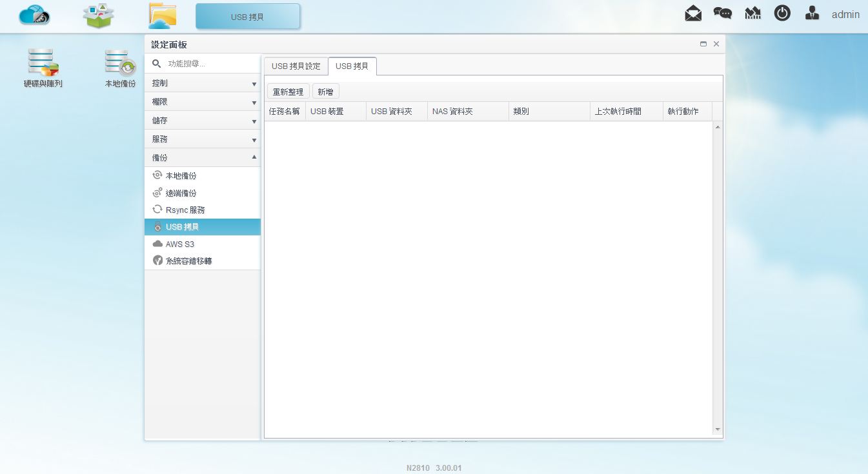Click the 系統容錯移轉 sidebar icon
Image resolution: width=868 pixels, height=474 pixels.
pyautogui.click(x=157, y=261)
